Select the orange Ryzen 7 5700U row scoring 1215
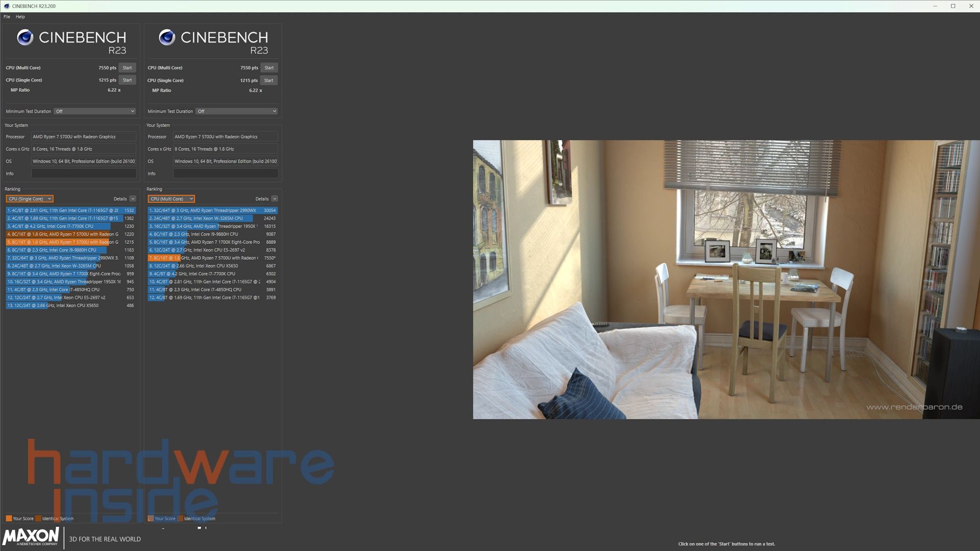 (x=71, y=242)
